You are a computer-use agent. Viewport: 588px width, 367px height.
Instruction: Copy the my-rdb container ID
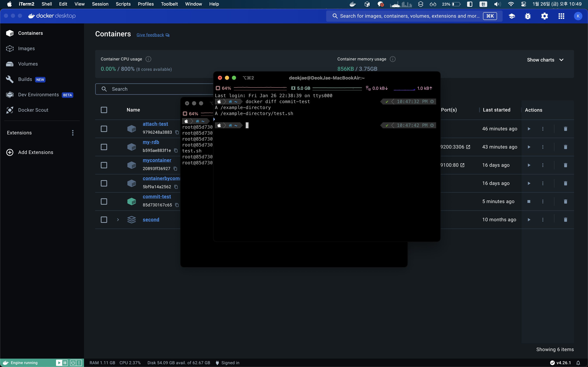pyautogui.click(x=176, y=150)
